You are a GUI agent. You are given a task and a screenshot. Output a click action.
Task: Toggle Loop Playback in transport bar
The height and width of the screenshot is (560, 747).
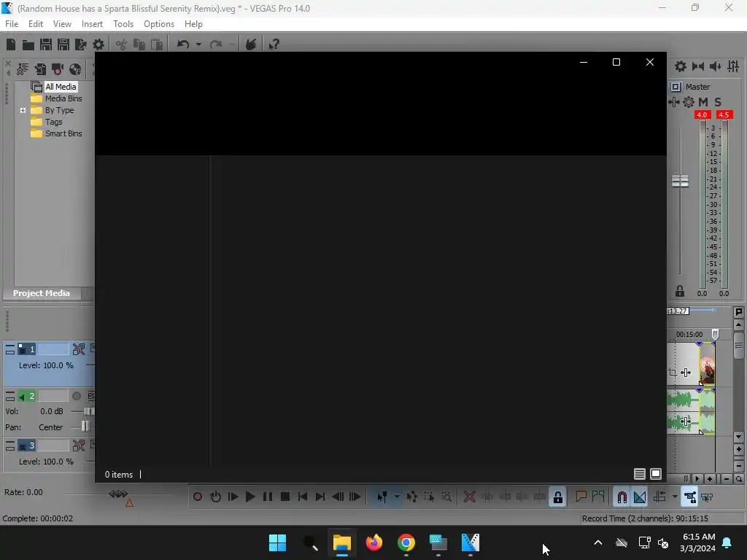(x=215, y=497)
